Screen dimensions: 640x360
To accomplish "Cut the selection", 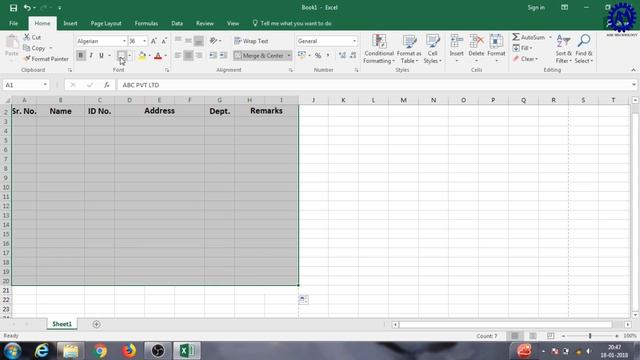I will pos(32,37).
